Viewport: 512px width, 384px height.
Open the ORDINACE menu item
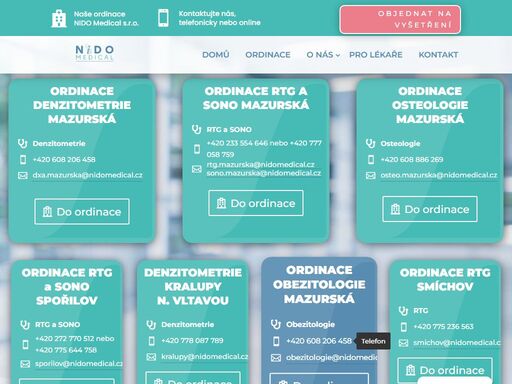pos(268,55)
